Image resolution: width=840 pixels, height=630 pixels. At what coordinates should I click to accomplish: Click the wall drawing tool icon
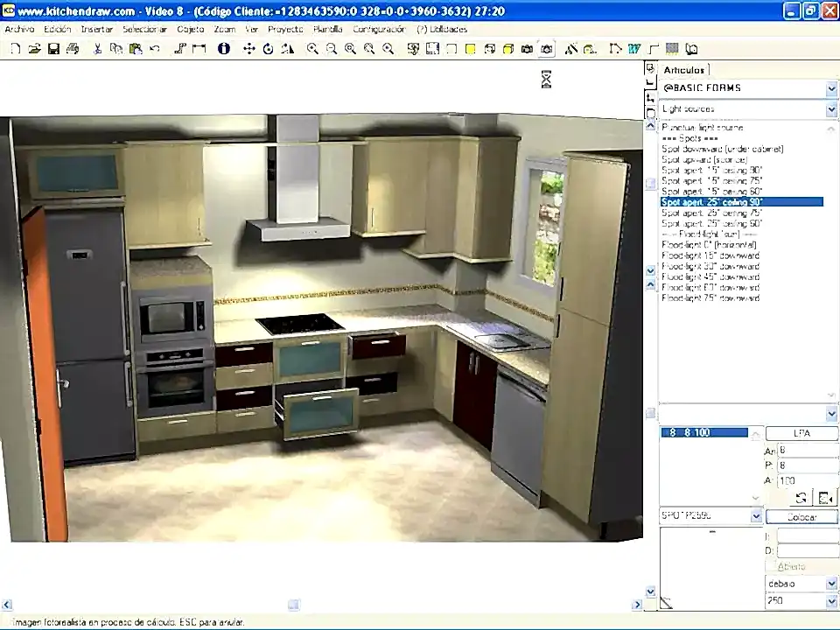[179, 49]
